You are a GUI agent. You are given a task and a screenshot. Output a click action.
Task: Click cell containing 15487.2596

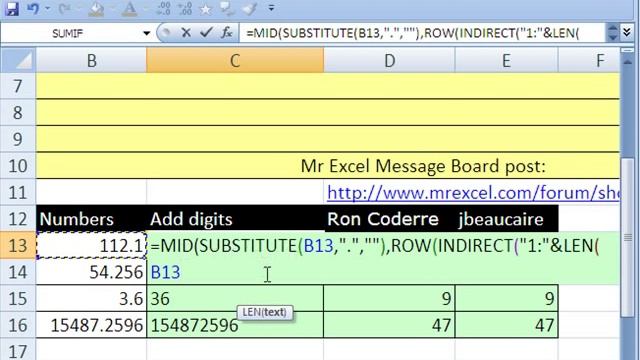coord(91,325)
